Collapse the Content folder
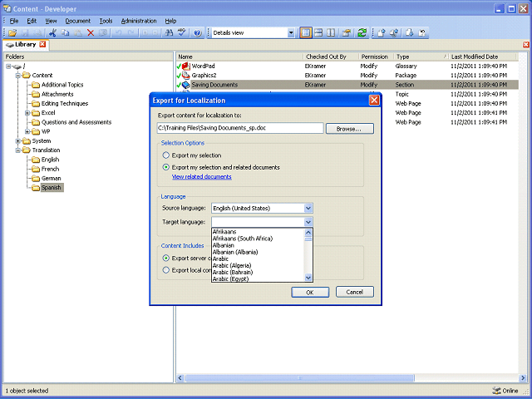 [18, 76]
